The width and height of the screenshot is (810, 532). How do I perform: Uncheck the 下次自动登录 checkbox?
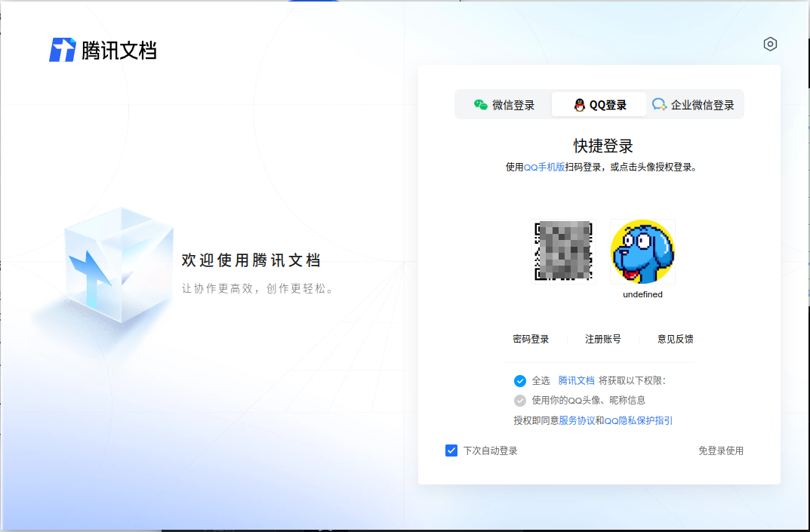coord(451,451)
